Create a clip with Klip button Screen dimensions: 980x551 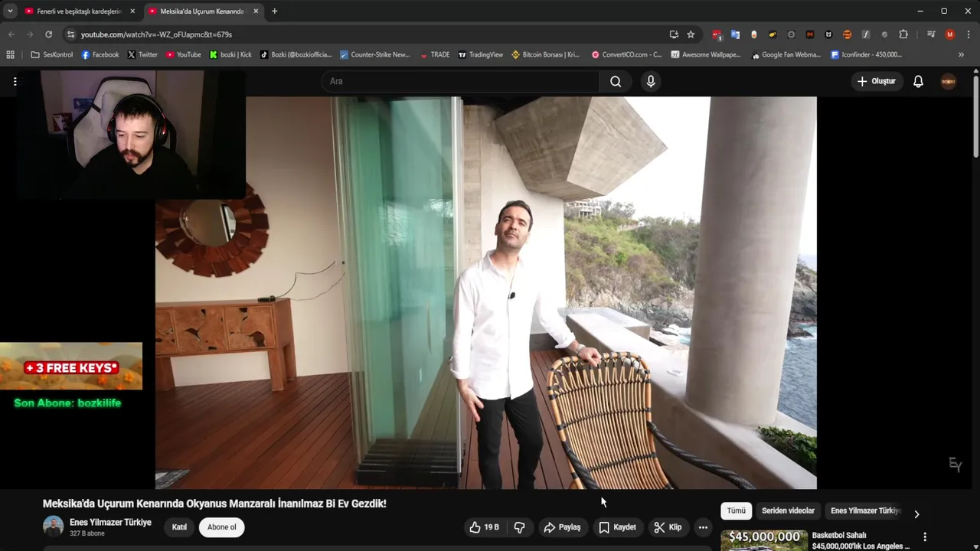(x=668, y=527)
